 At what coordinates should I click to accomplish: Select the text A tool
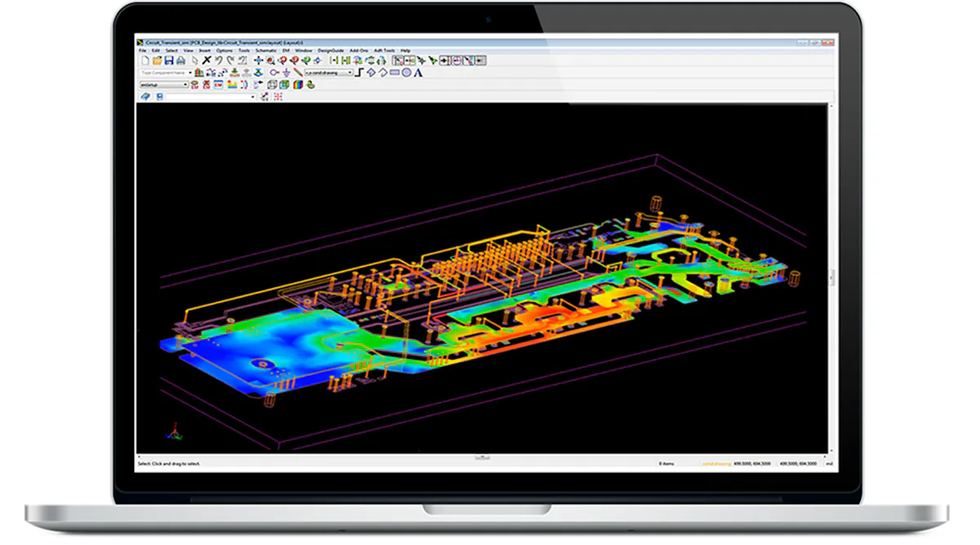[418, 73]
